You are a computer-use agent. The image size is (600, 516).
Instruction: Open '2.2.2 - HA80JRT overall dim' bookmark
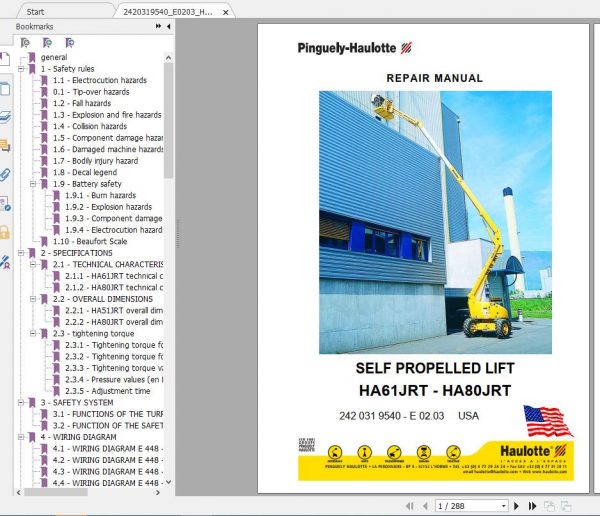[114, 322]
